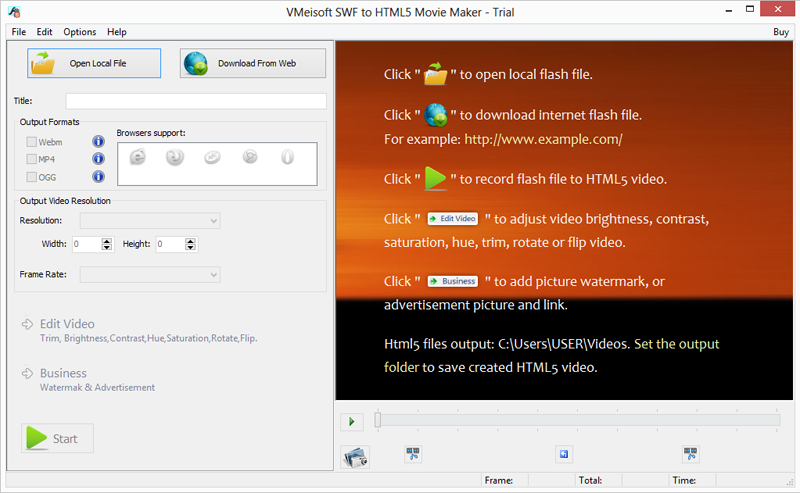
Task: Click the Download From Web button
Action: (253, 63)
